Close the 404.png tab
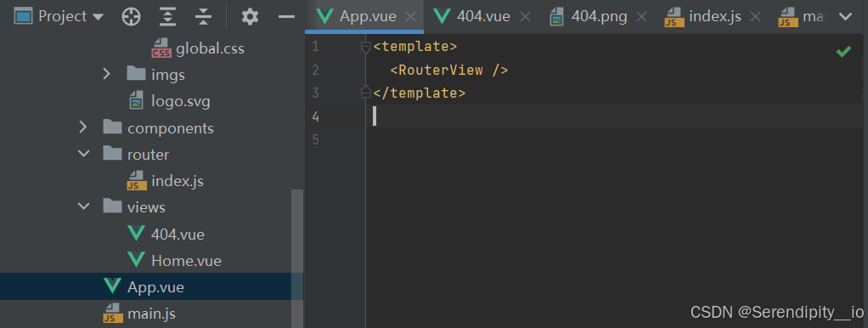 tap(641, 17)
